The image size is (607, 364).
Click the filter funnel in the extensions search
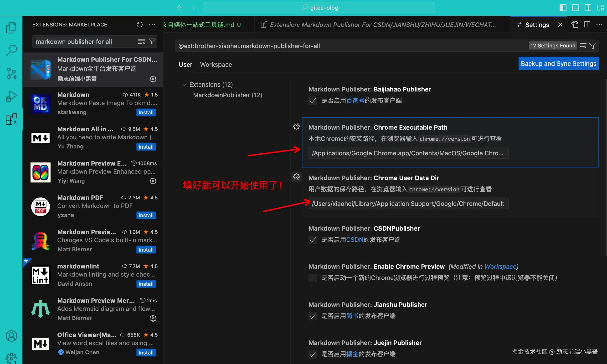pos(152,41)
